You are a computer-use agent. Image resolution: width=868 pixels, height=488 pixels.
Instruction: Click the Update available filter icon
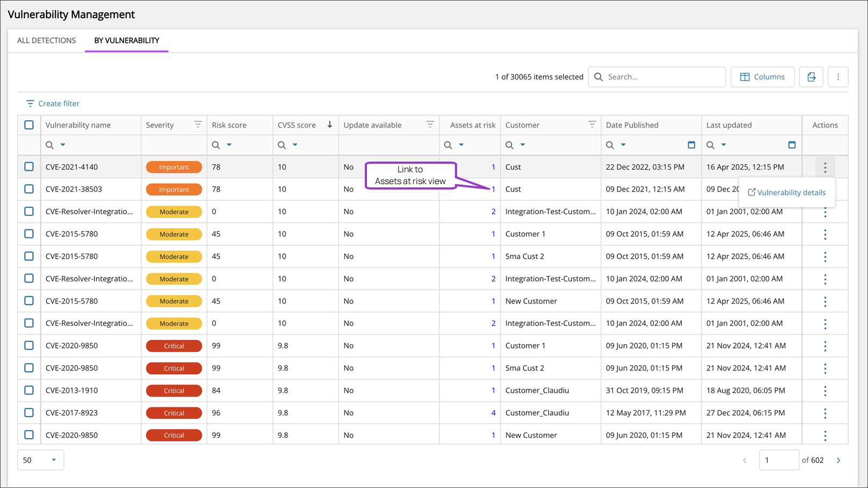point(430,125)
